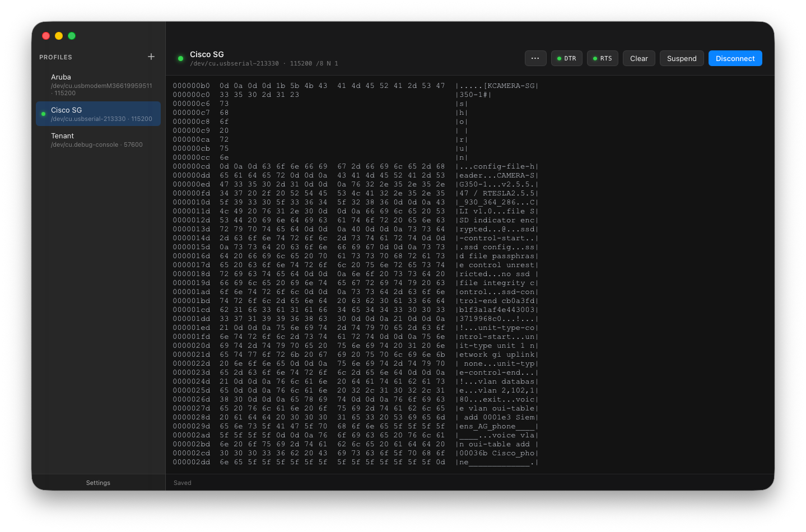
Task: Add a new profile with plus icon
Action: 151,57
